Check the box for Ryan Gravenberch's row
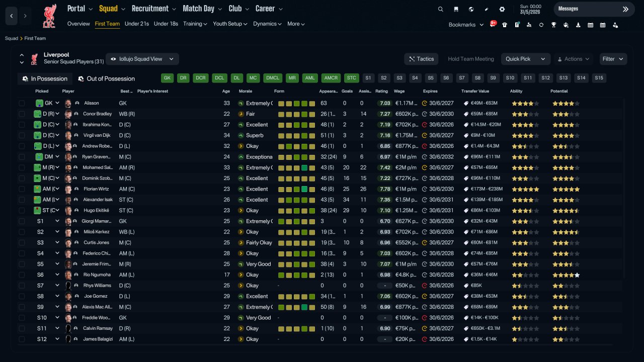 point(22,157)
